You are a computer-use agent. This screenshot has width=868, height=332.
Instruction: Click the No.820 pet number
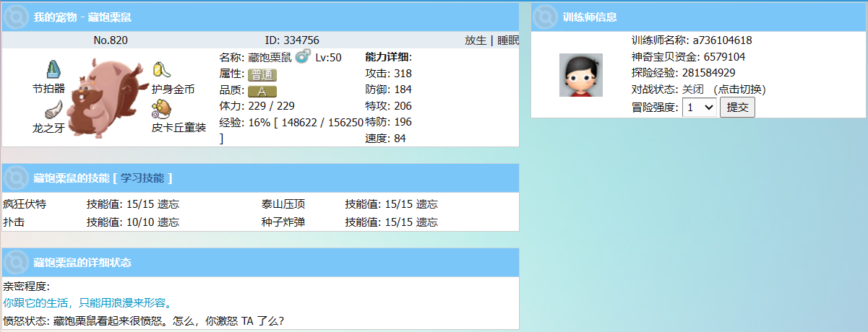click(111, 40)
